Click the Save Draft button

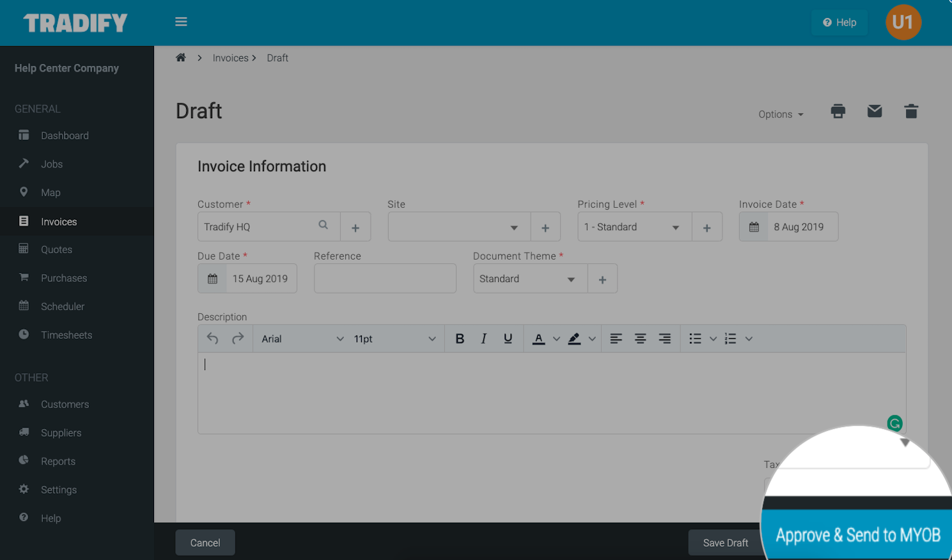click(726, 543)
